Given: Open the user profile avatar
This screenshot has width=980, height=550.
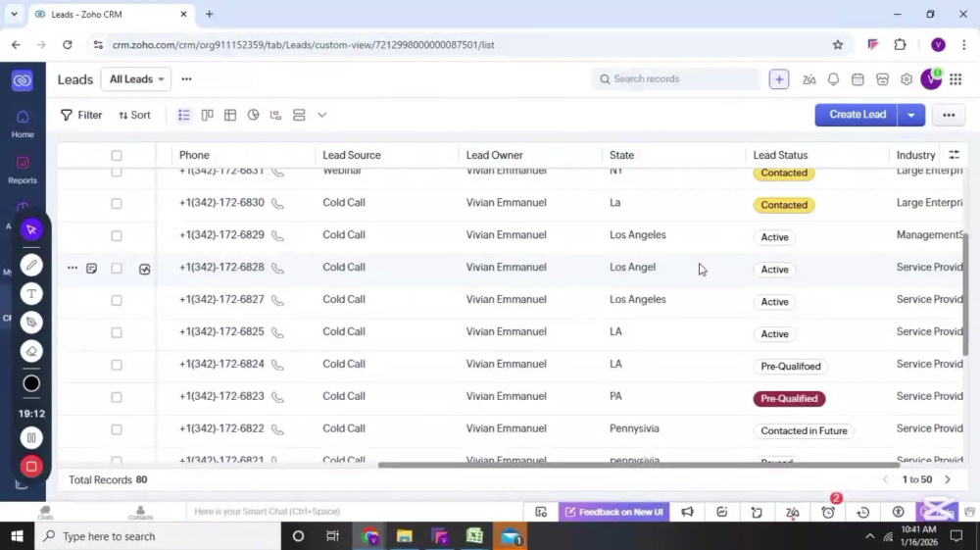Looking at the screenshot, I should click(x=931, y=79).
